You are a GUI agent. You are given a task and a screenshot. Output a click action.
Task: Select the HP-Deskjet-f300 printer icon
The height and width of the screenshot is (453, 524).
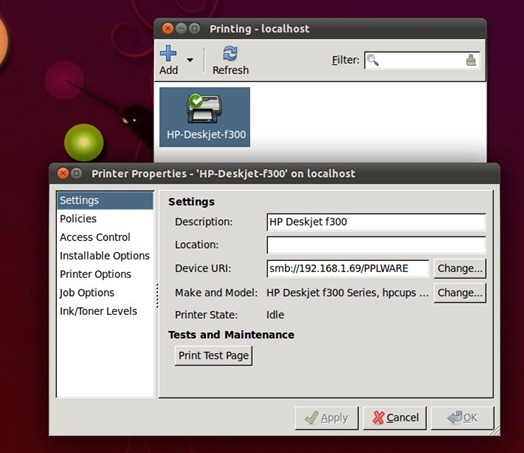[x=205, y=117]
